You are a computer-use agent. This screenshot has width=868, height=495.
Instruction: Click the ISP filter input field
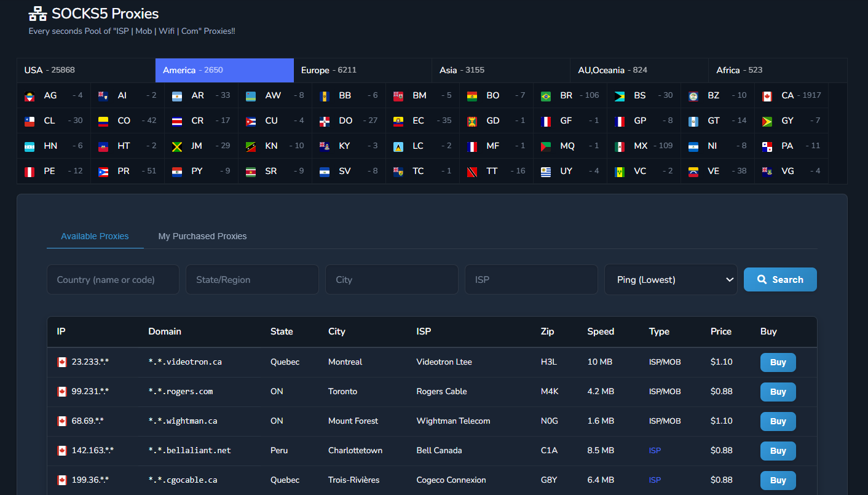[531, 280]
